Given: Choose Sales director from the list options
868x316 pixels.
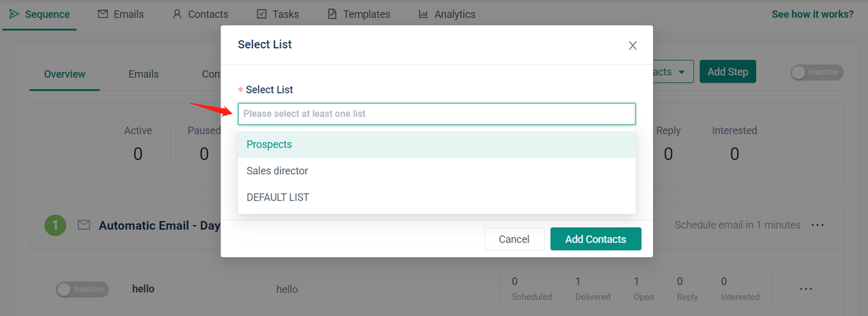Looking at the screenshot, I should (x=277, y=171).
